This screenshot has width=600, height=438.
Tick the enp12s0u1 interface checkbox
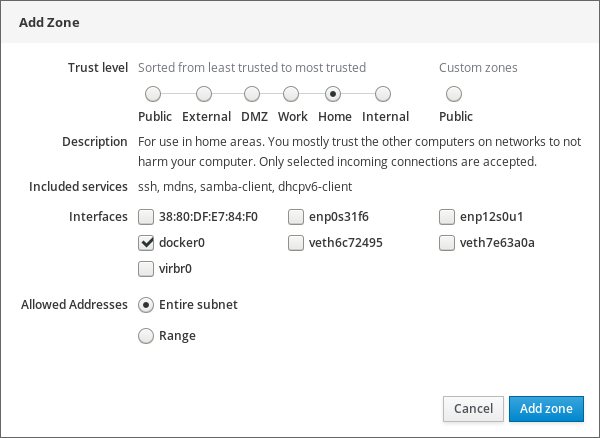[447, 216]
